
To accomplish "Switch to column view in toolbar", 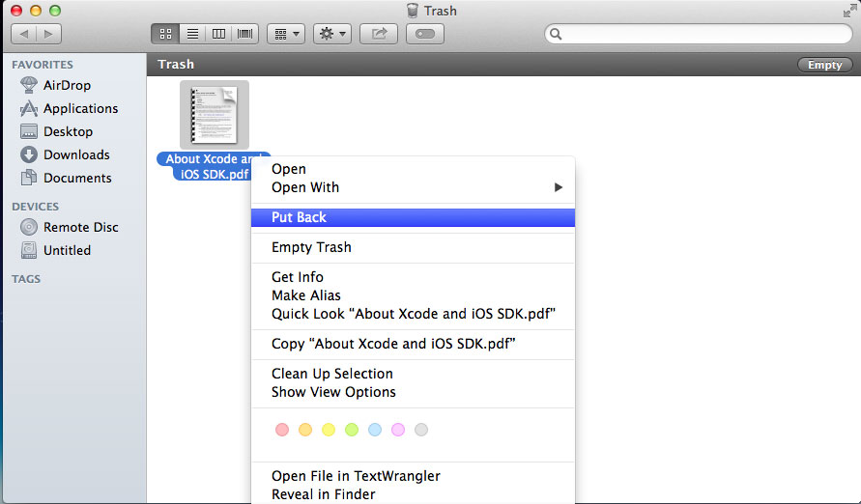I will tap(219, 34).
